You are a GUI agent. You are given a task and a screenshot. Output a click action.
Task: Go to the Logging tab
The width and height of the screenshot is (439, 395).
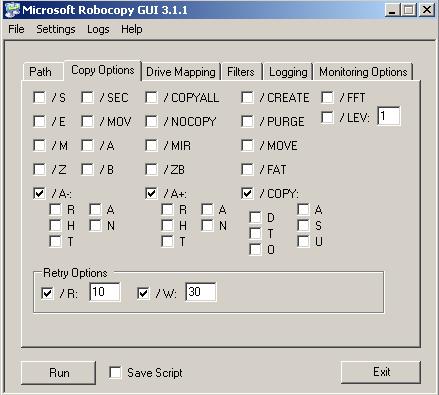pyautogui.click(x=288, y=72)
